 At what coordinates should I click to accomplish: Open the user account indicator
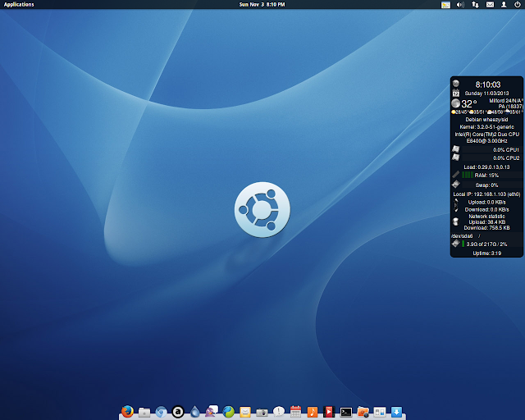pyautogui.click(x=504, y=4)
